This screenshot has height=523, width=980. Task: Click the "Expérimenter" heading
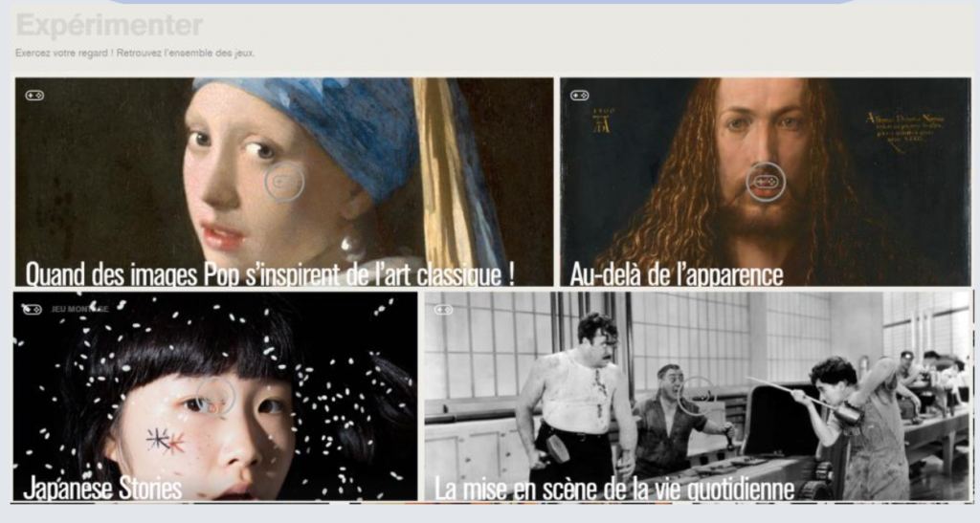click(x=109, y=26)
